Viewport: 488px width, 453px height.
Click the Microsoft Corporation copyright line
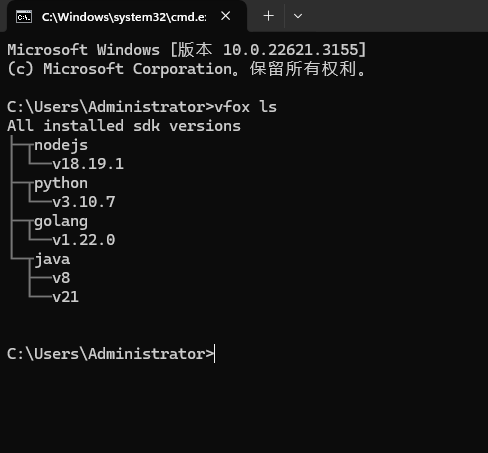[187, 69]
